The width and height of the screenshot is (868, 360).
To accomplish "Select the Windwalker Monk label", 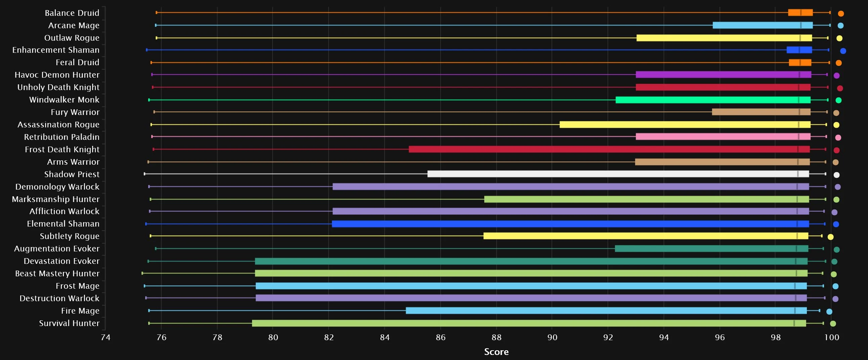I will [65, 100].
